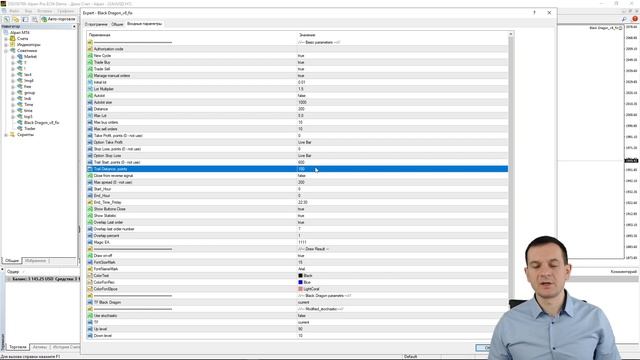Expand the group folder in Navigator
Viewport: 640px width, 360px height.
click(13, 93)
